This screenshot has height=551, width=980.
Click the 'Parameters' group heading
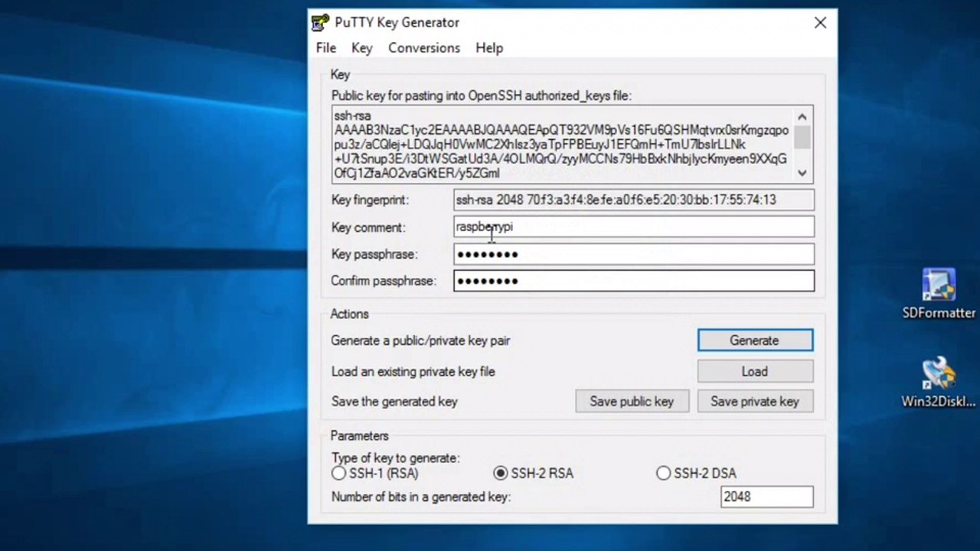point(359,435)
